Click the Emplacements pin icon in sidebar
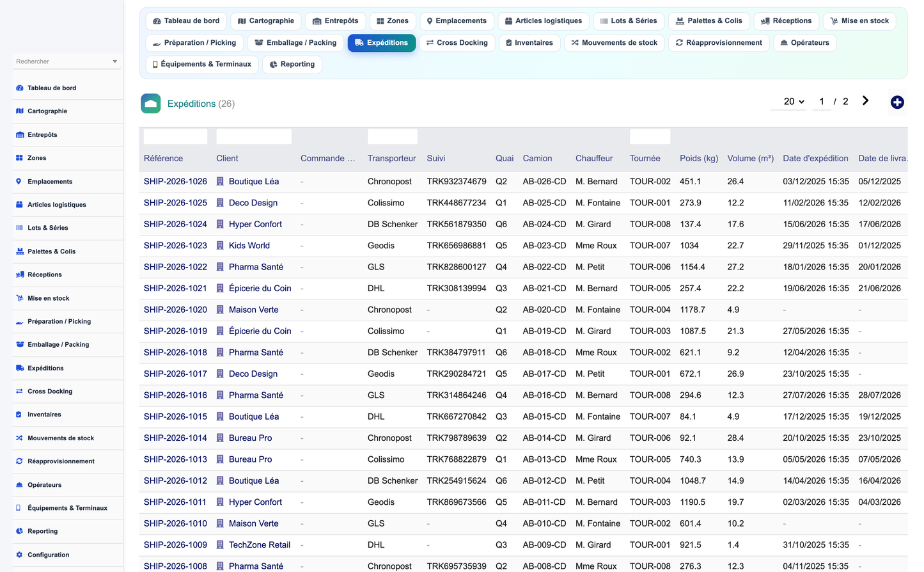The image size is (924, 572). click(x=19, y=182)
